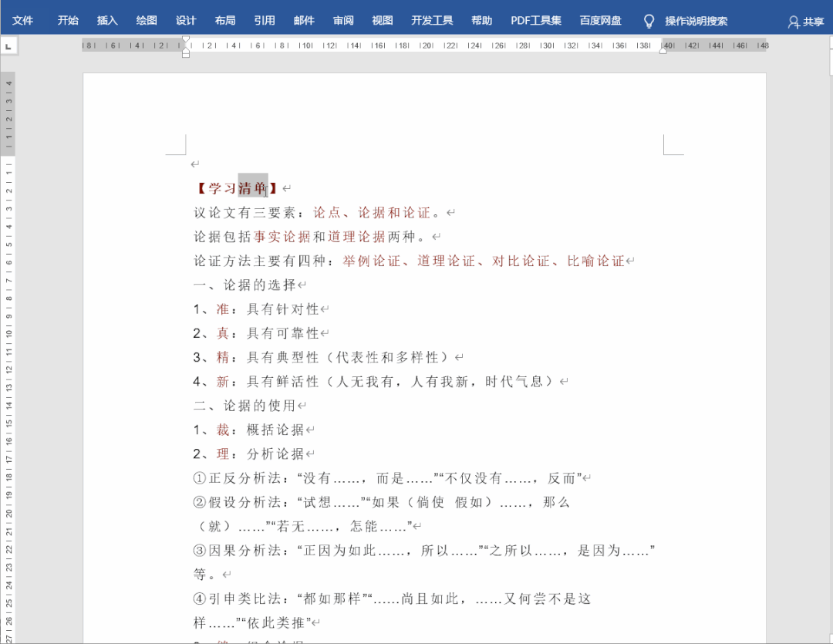Screen dimensions: 833x644
Task: Click the line ①正反分析法
Action: point(387,478)
